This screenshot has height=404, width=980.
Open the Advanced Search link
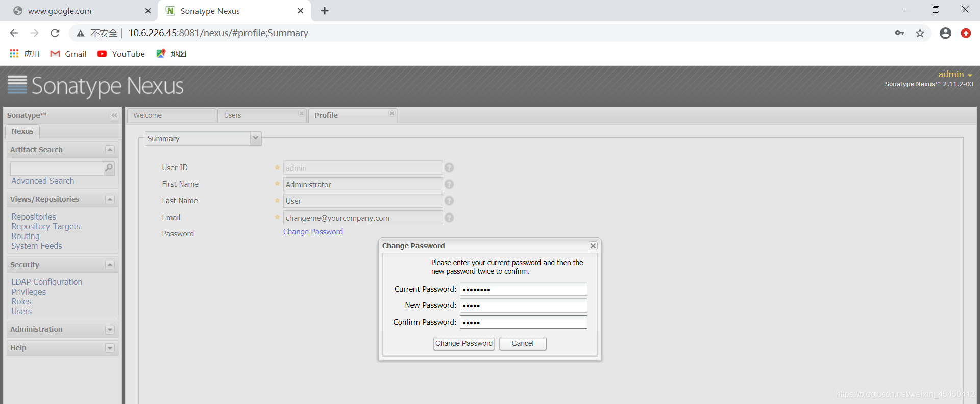click(x=43, y=181)
